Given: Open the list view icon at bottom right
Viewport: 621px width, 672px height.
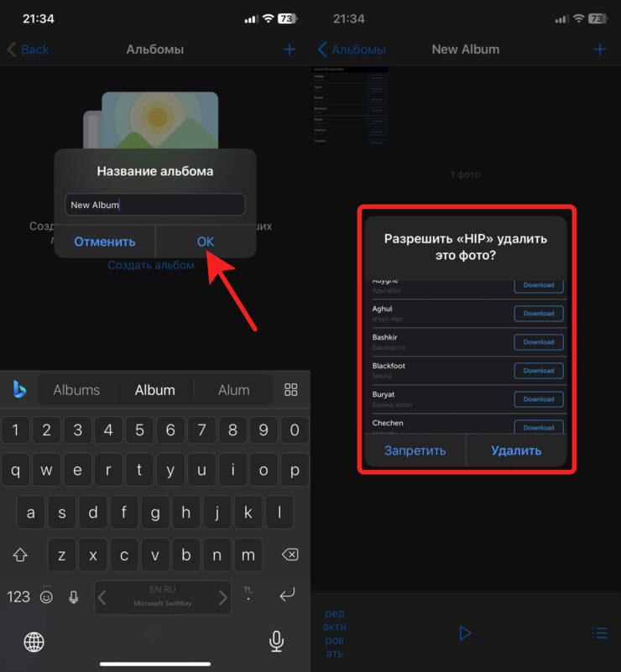Looking at the screenshot, I should click(x=599, y=633).
